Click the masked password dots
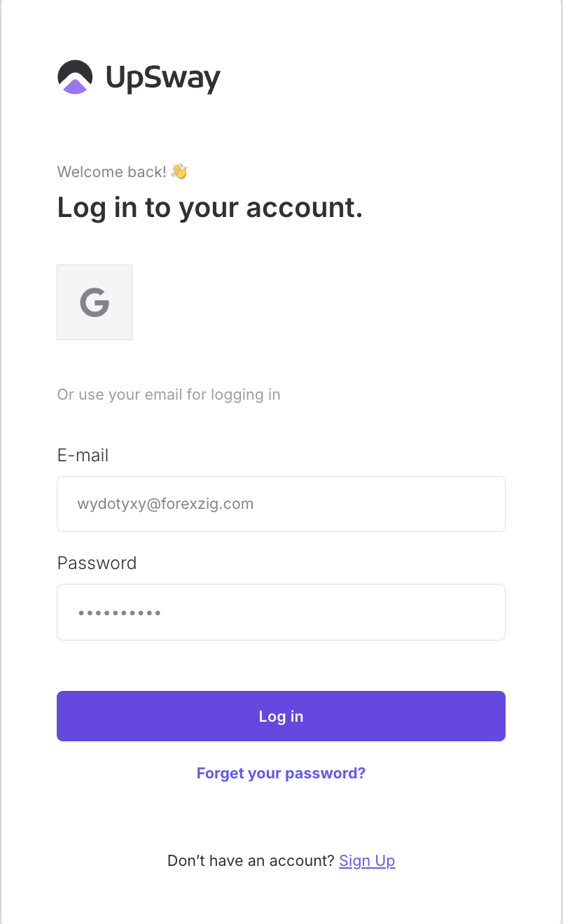 pyautogui.click(x=120, y=613)
